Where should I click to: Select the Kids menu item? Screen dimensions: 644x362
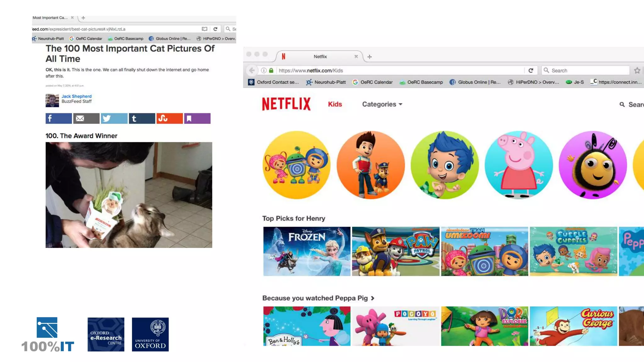tap(335, 104)
